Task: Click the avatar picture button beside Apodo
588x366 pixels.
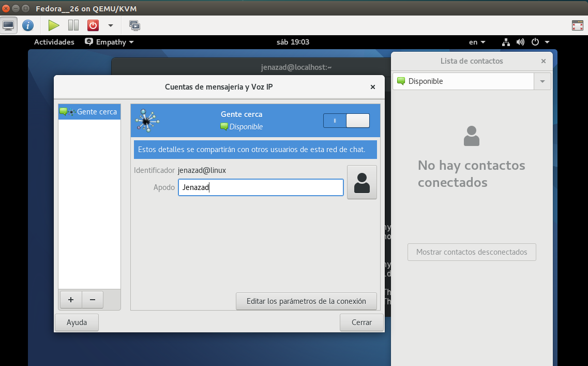Action: coord(361,182)
